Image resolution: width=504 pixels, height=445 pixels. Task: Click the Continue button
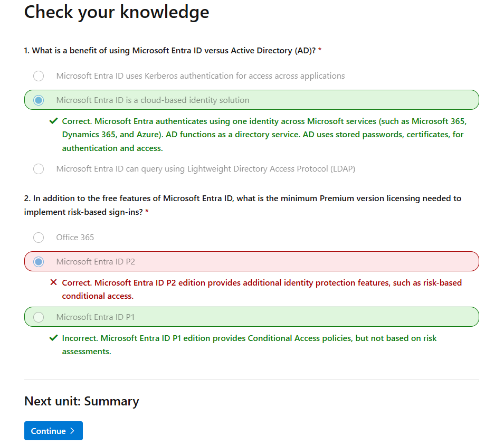(x=53, y=430)
